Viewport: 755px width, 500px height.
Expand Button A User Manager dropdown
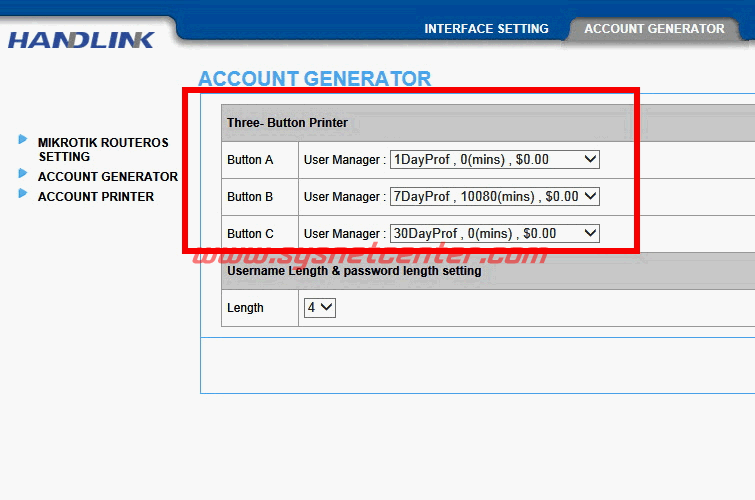tap(494, 159)
